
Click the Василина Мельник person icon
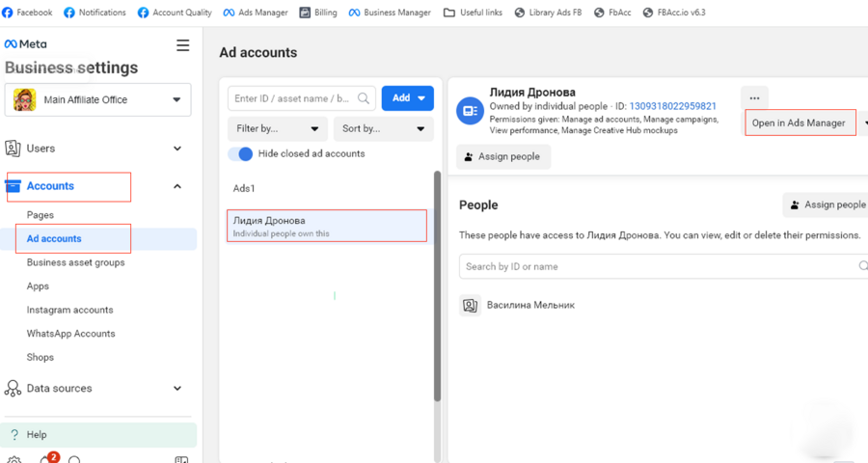pyautogui.click(x=470, y=305)
